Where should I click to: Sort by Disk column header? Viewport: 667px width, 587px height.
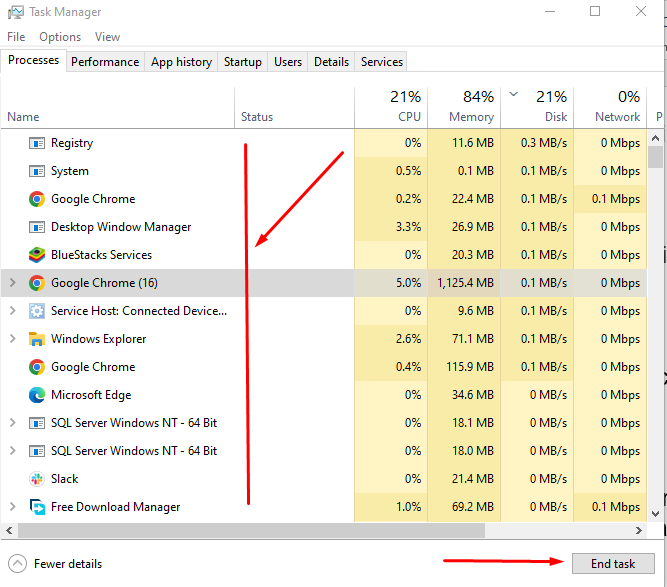(x=537, y=108)
